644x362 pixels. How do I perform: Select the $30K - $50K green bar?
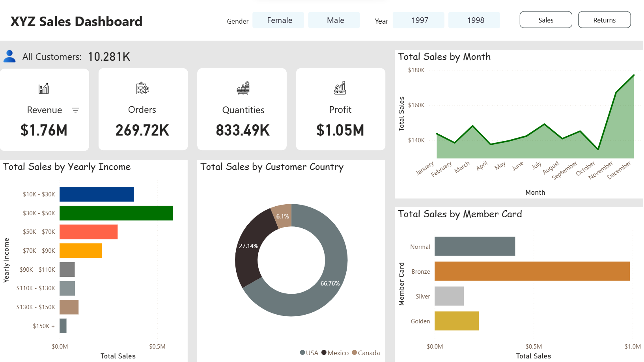coord(116,213)
